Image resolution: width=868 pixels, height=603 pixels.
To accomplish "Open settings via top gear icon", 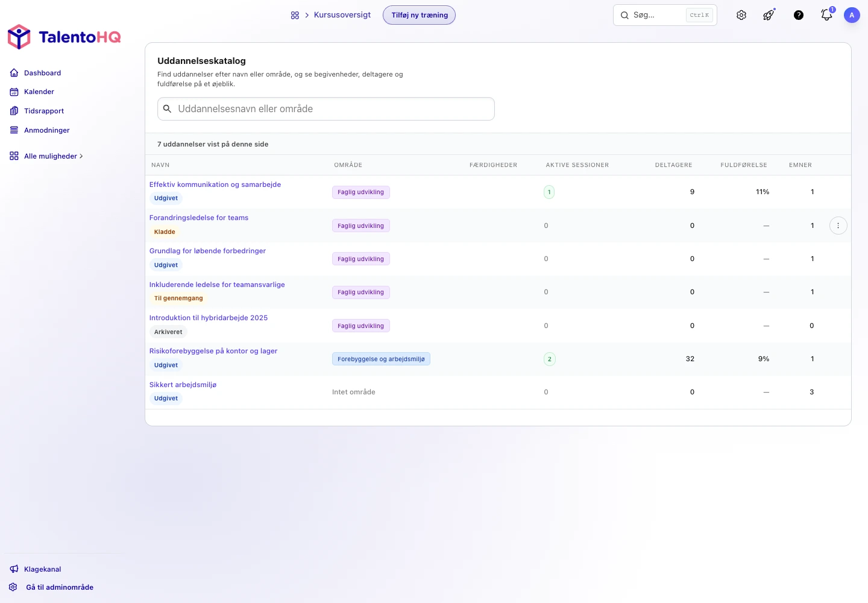I will coord(741,15).
